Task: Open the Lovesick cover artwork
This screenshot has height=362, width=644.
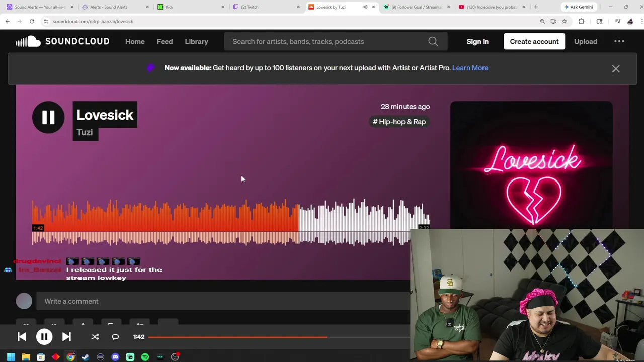Action: [531, 165]
